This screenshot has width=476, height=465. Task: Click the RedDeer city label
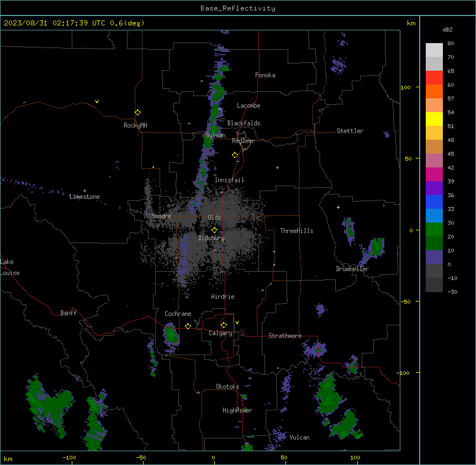tap(243, 141)
